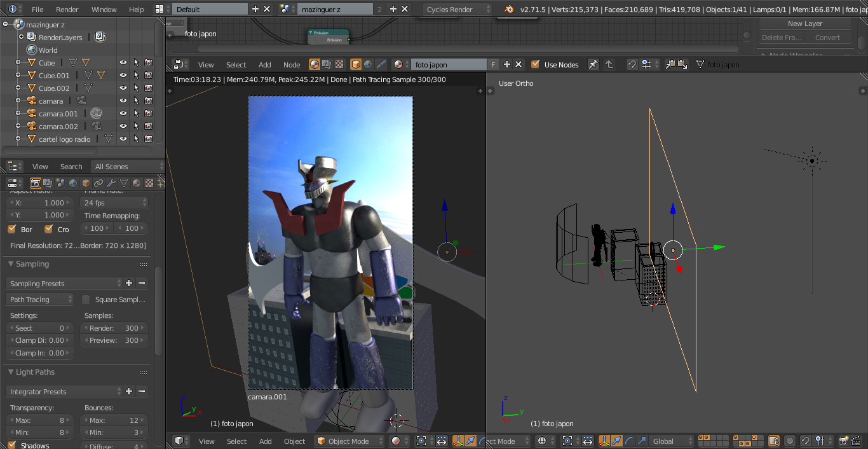
Task: Open the Texture properties checker icon
Action: 149,183
